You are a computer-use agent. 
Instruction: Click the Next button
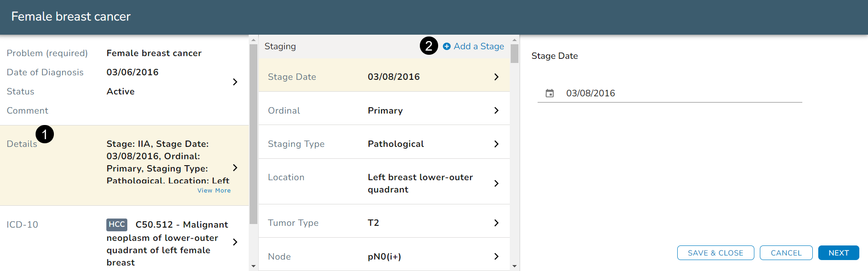(838, 253)
